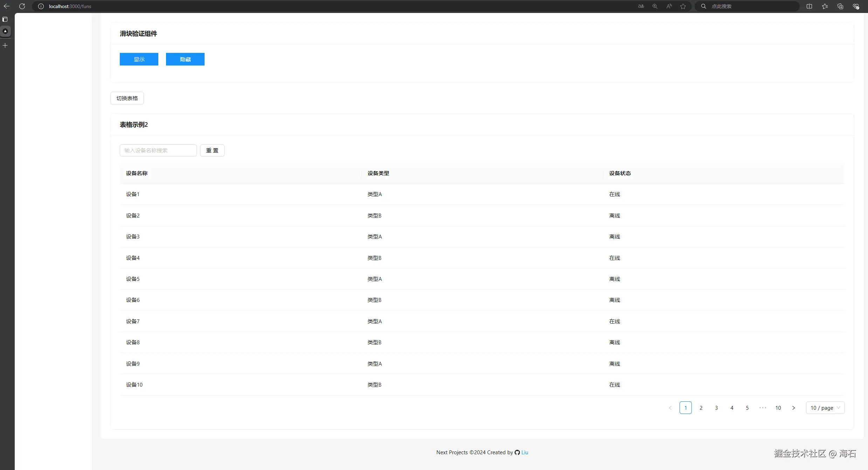
Task: Open split screen icon
Action: (x=809, y=6)
